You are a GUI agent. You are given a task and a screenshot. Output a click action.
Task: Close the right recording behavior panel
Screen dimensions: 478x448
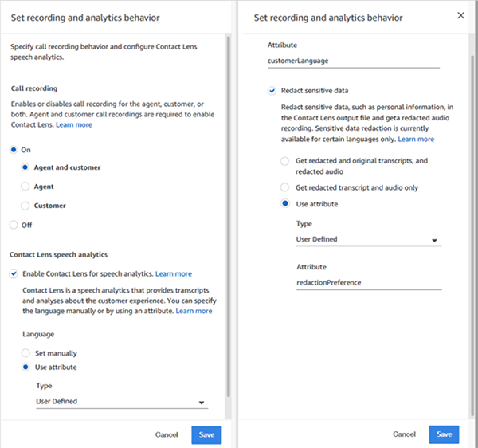(x=460, y=16)
